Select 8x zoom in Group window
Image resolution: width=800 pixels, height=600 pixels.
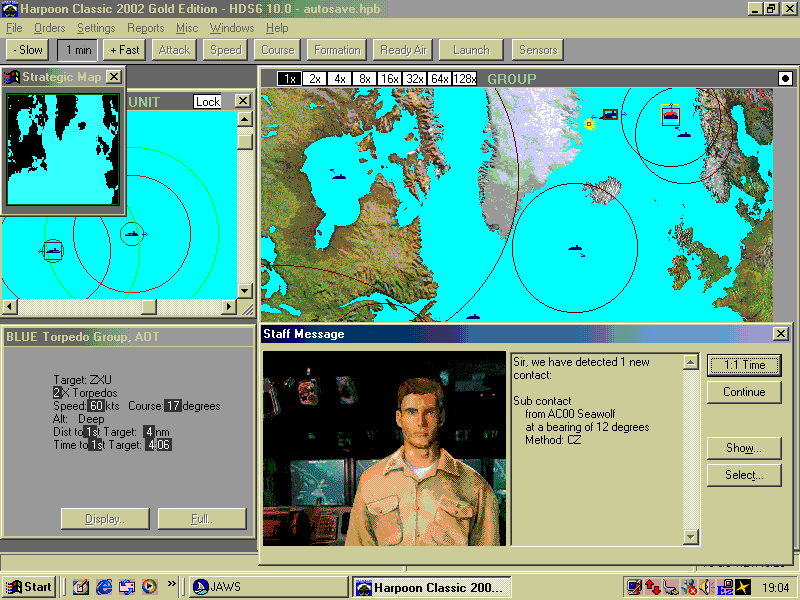coord(364,79)
